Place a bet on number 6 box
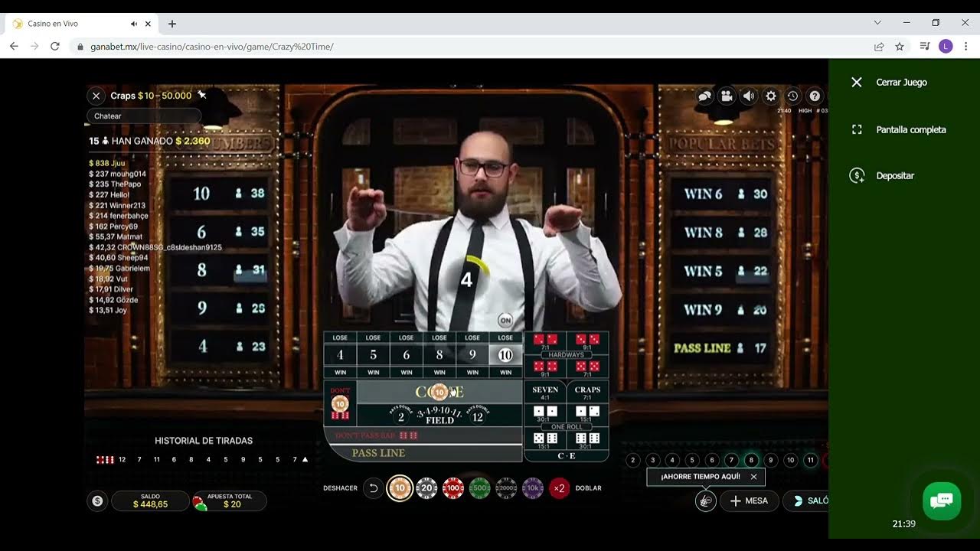This screenshot has height=551, width=980. pyautogui.click(x=406, y=355)
